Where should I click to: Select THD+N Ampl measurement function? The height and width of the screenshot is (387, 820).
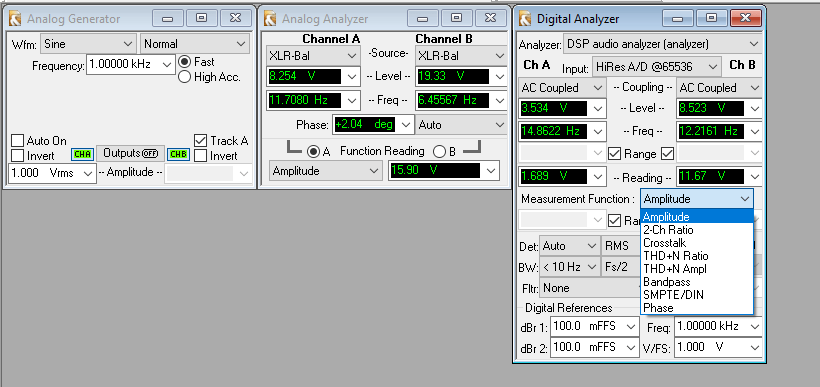pos(697,269)
